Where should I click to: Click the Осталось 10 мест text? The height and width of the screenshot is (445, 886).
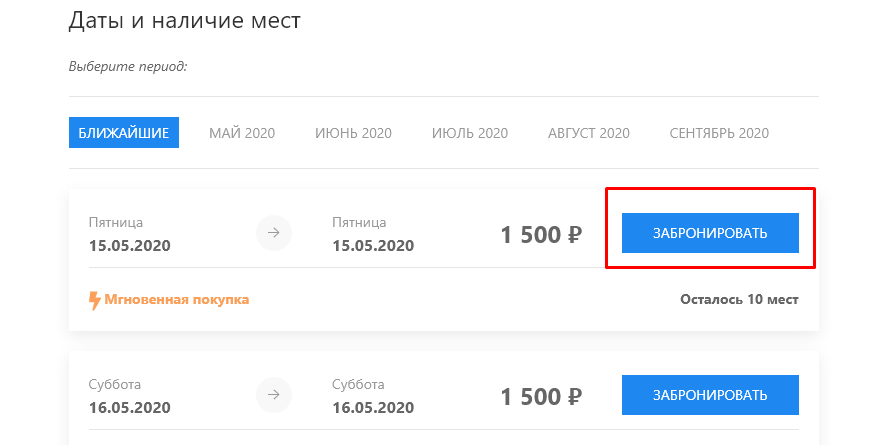(739, 299)
